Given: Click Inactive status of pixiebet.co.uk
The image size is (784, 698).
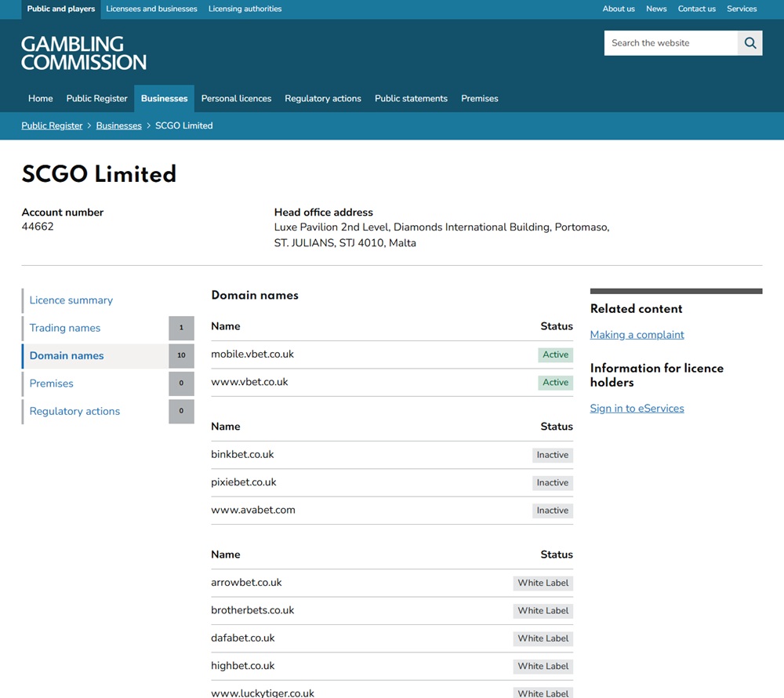Looking at the screenshot, I should click(553, 483).
